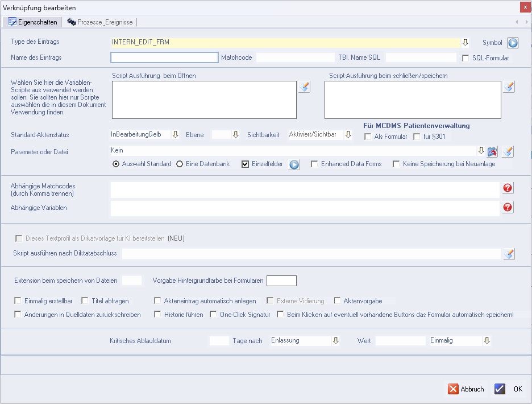Edit the script run on closing/saving
Viewport: 532px width, 404px height.
click(509, 86)
